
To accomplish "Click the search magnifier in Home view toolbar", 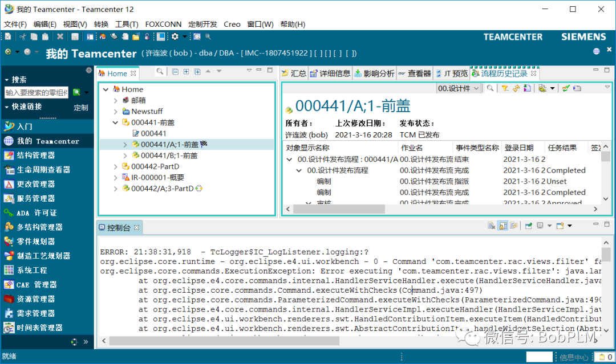I will [x=160, y=71].
